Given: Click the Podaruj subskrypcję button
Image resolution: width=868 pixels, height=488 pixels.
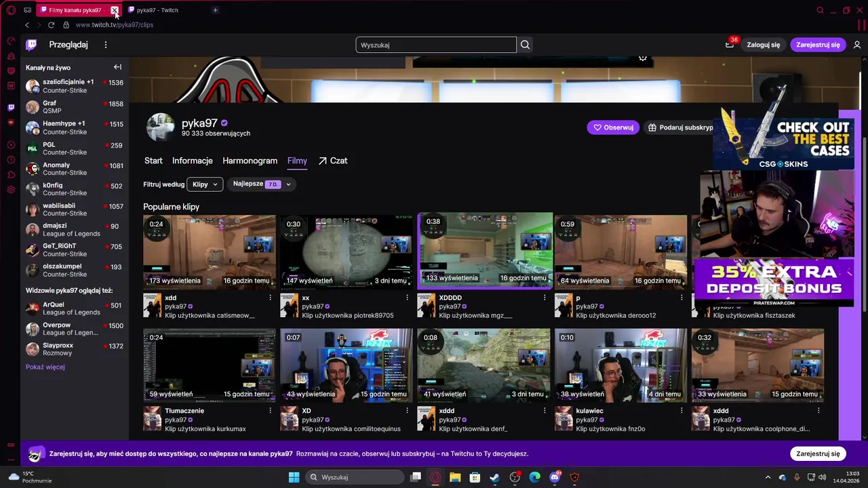Looking at the screenshot, I should (679, 127).
